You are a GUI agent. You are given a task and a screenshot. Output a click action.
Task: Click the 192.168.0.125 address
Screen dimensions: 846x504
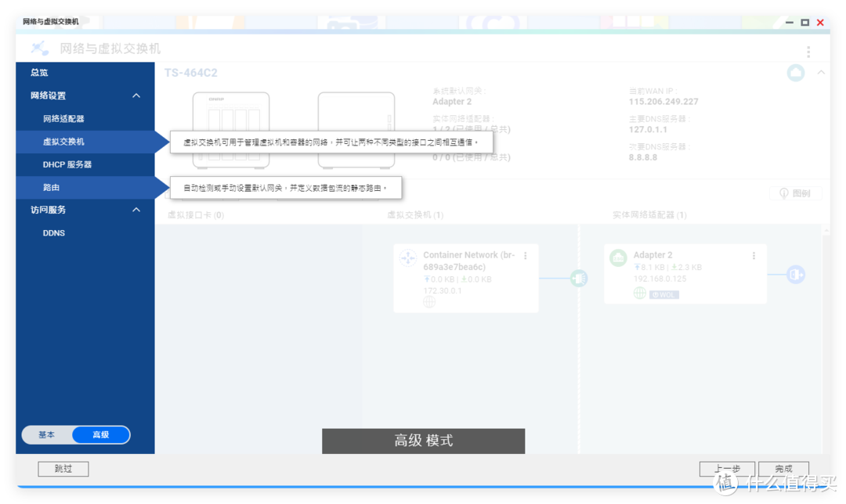[660, 279]
